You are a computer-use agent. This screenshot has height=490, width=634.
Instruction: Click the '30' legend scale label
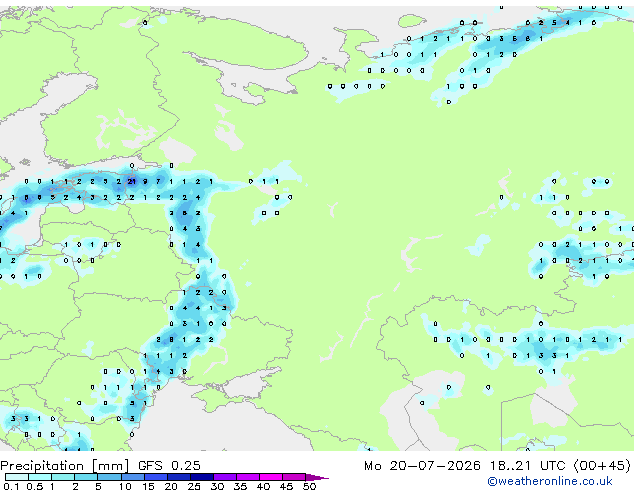coord(217,486)
